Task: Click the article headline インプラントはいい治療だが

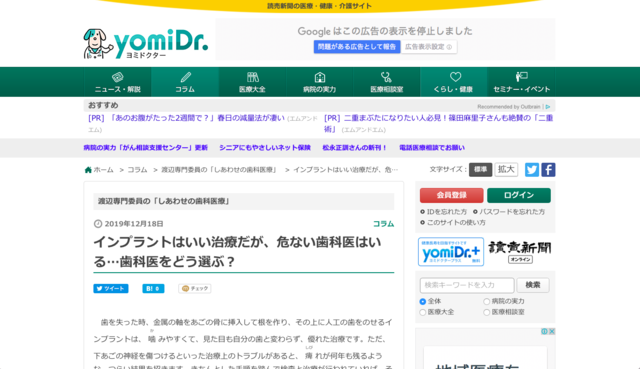Action: [237, 252]
